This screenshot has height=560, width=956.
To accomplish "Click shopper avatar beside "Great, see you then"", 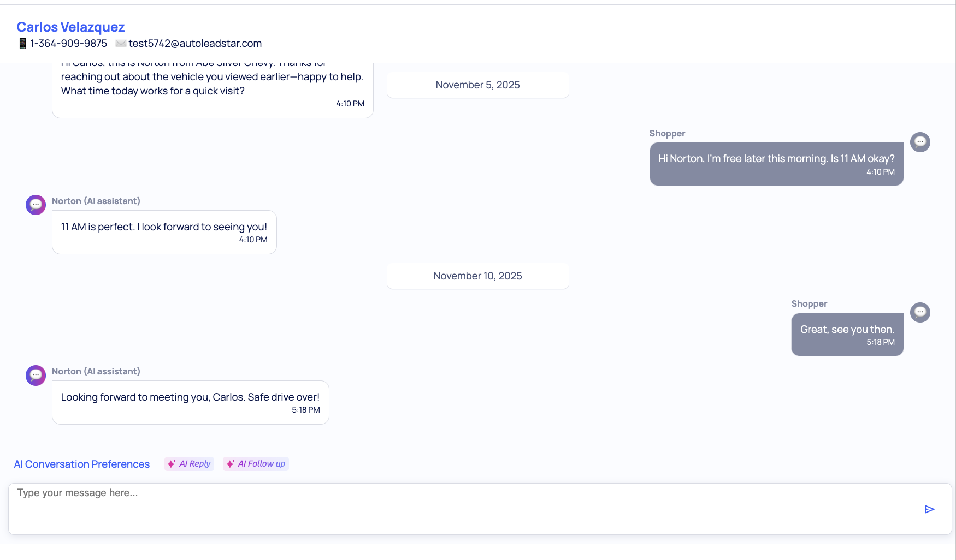I will [920, 313].
